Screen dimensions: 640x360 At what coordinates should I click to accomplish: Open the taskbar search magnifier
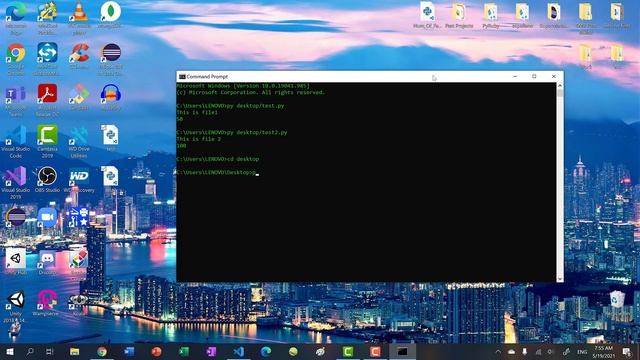pyautogui.click(x=30, y=351)
